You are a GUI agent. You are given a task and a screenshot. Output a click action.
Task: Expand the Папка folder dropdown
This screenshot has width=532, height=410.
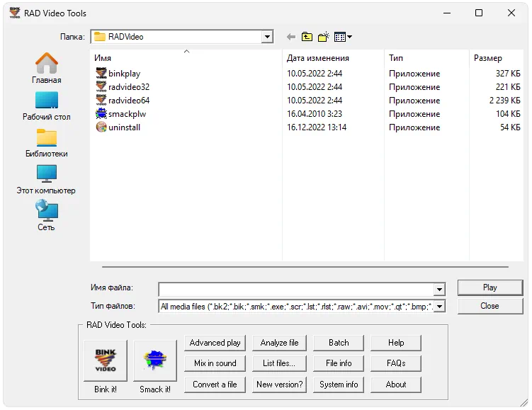pos(267,37)
